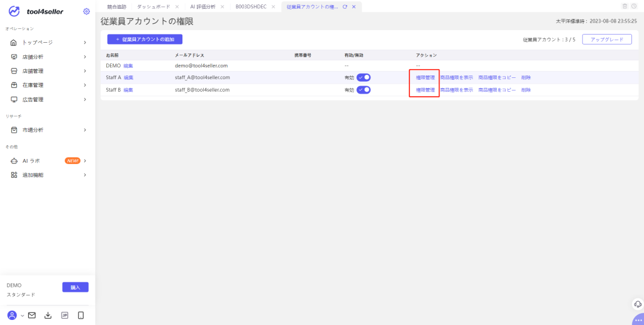Click the JP language icon
Viewport: 644px width, 325px height.
tap(65, 315)
